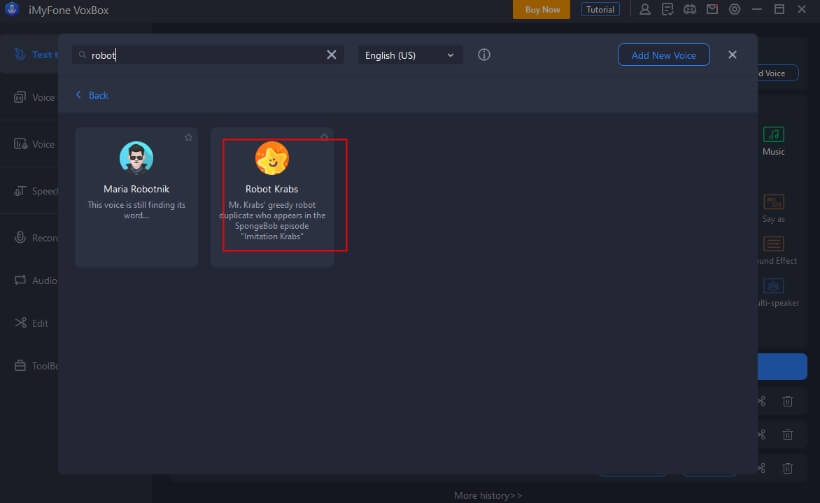Click the Multi-speaker icon
This screenshot has height=503, width=820.
(x=773, y=286)
